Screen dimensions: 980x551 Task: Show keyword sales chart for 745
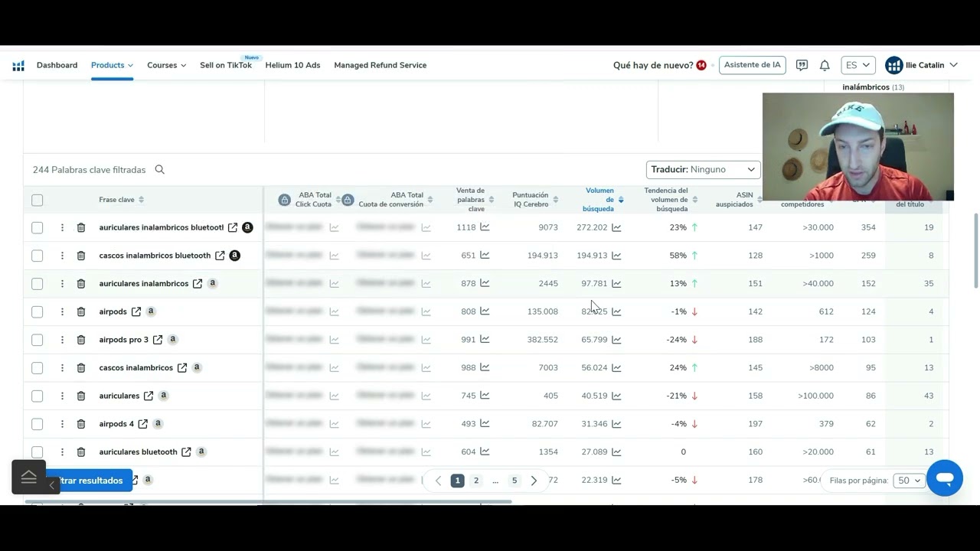pos(485,396)
